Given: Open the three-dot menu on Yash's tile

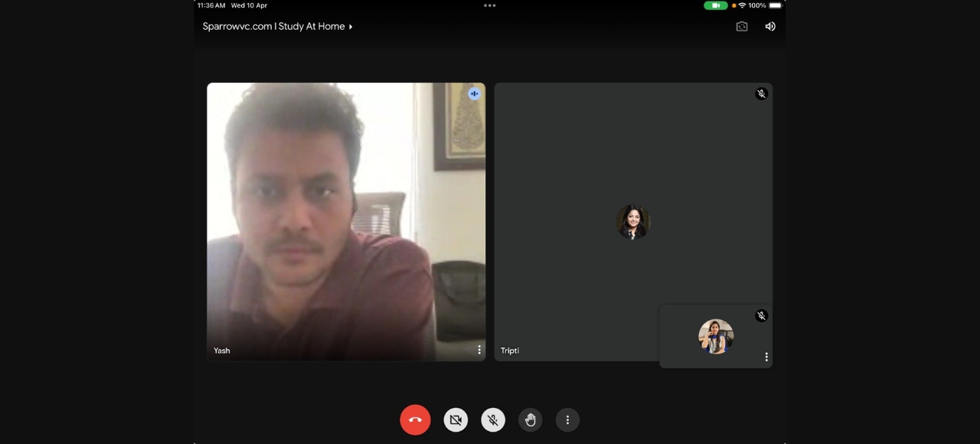Looking at the screenshot, I should (x=479, y=350).
